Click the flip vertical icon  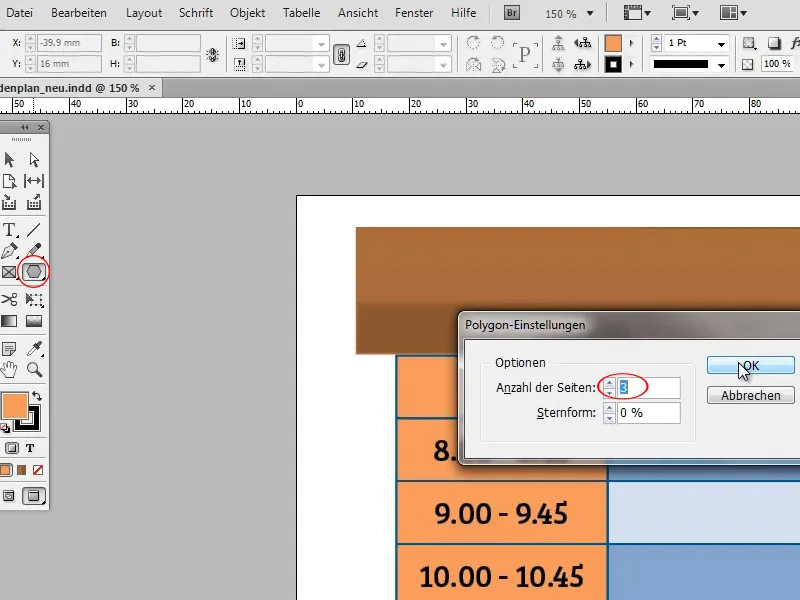pyautogui.click(x=497, y=65)
